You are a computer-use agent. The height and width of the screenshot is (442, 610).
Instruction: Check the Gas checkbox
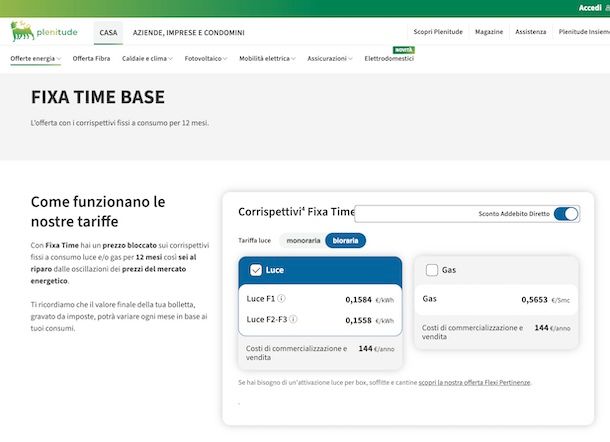pyautogui.click(x=432, y=270)
